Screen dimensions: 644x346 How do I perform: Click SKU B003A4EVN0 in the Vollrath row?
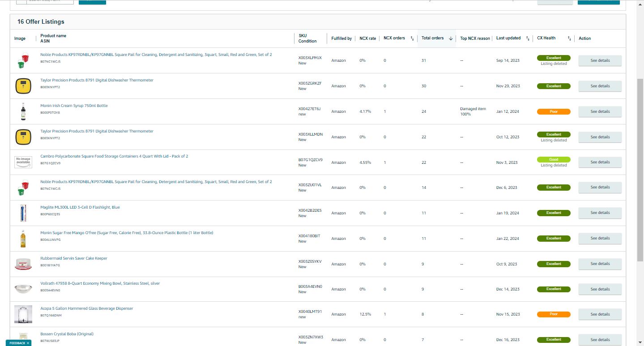pyautogui.click(x=310, y=286)
